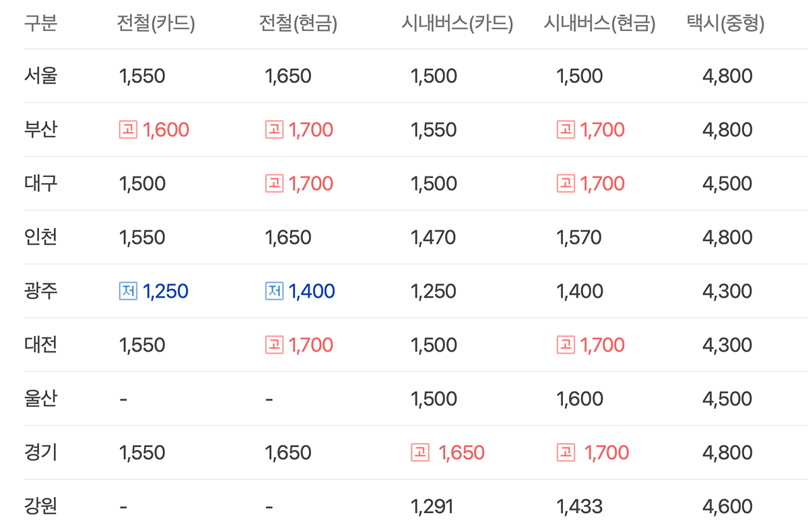
Task: Click the 저 badge beside 1,400 in Gwangju row
Action: coord(274,291)
